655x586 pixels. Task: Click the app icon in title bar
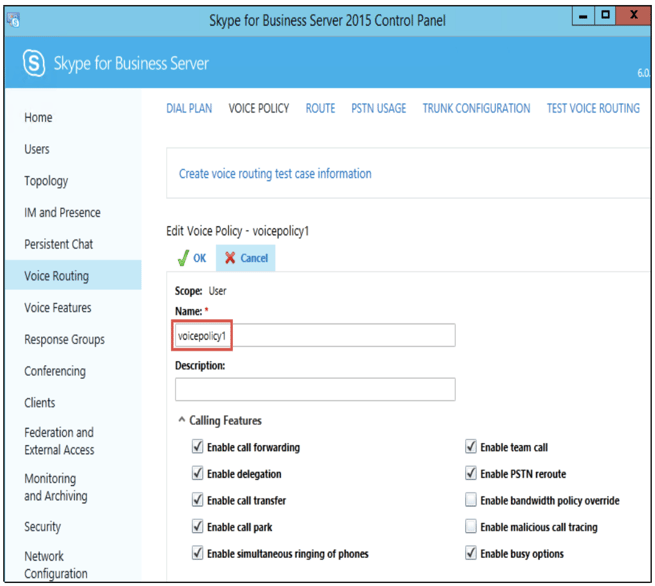point(13,20)
